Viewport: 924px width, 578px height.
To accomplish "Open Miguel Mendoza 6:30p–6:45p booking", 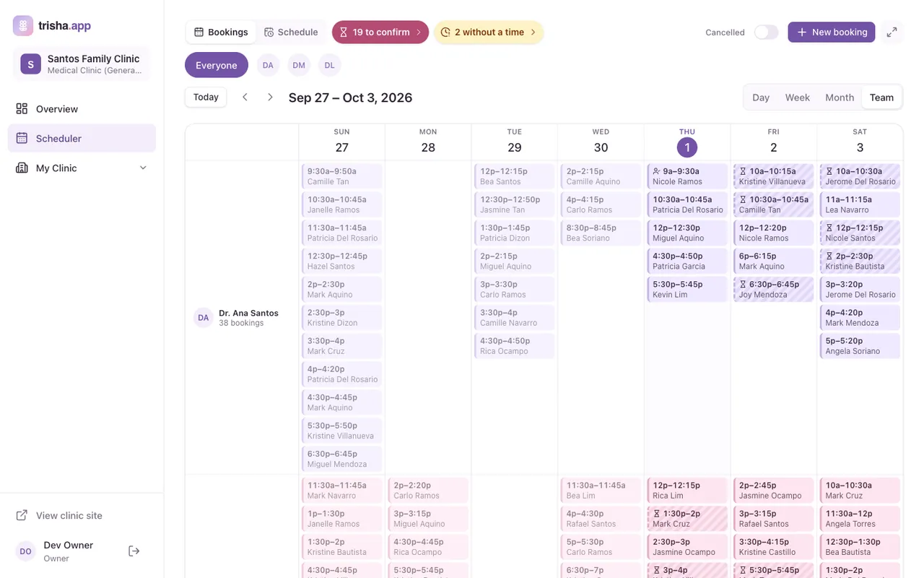I will [341, 460].
